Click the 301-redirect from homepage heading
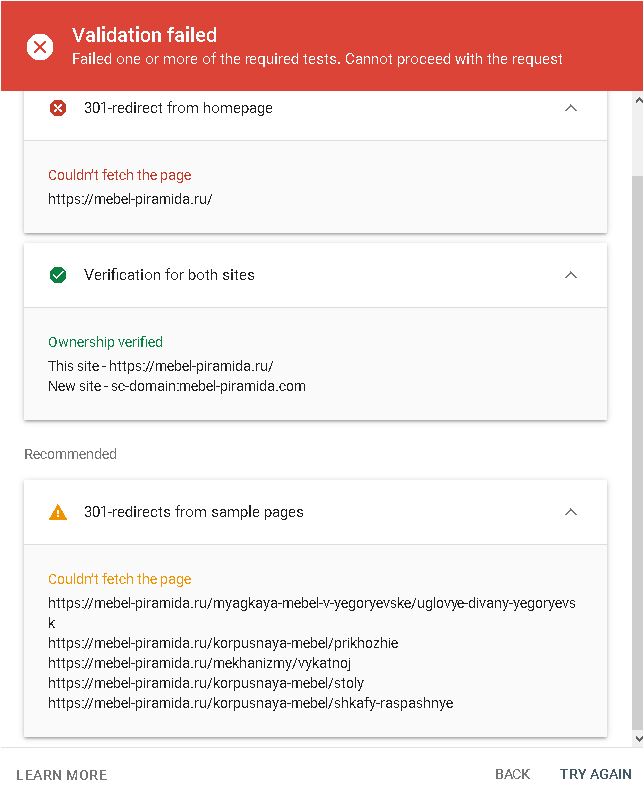The width and height of the screenshot is (644, 799). point(178,108)
